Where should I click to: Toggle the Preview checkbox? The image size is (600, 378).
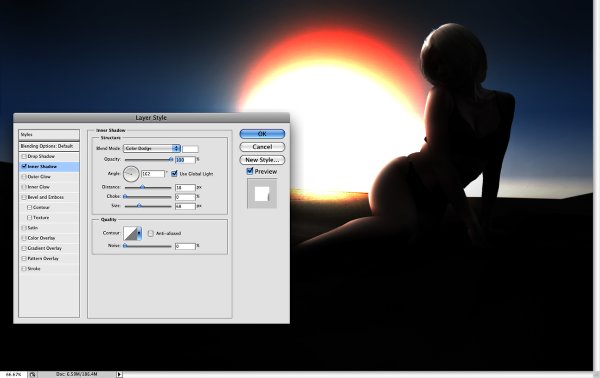(250, 171)
